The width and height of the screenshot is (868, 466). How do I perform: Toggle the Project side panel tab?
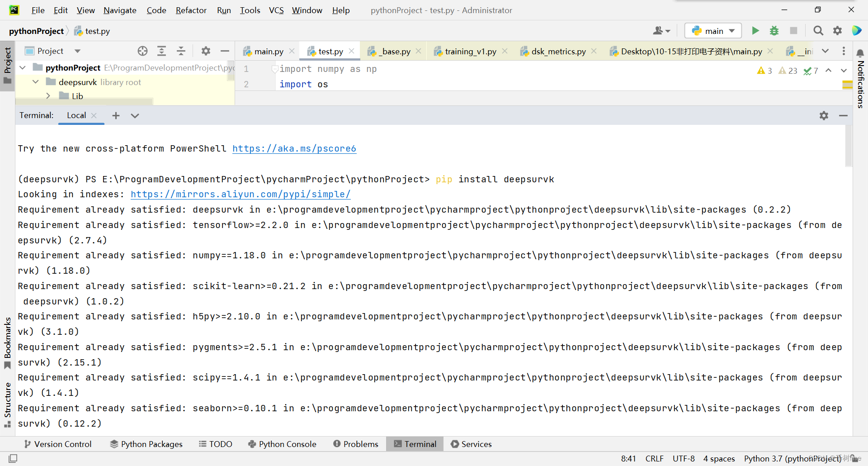(7, 66)
